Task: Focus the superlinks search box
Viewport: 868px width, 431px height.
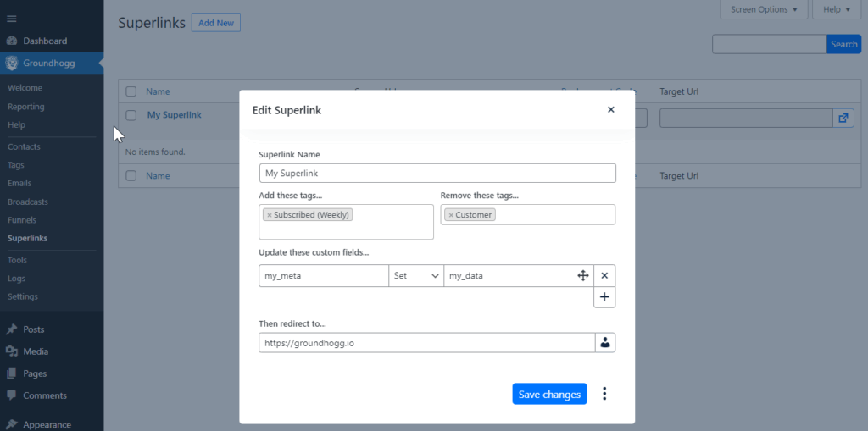Action: click(770, 44)
